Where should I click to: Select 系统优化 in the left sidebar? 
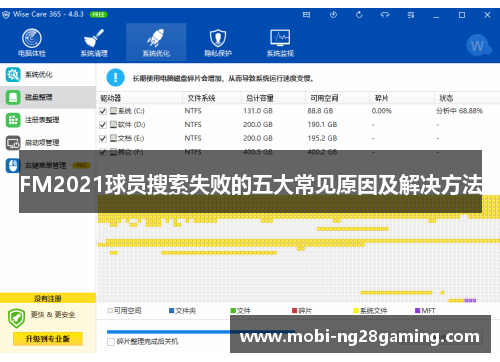click(x=48, y=75)
